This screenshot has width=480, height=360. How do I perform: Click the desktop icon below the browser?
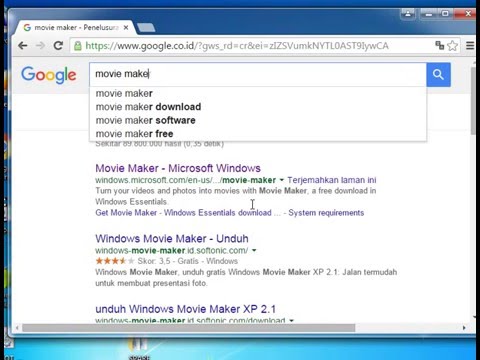[x=139, y=349]
